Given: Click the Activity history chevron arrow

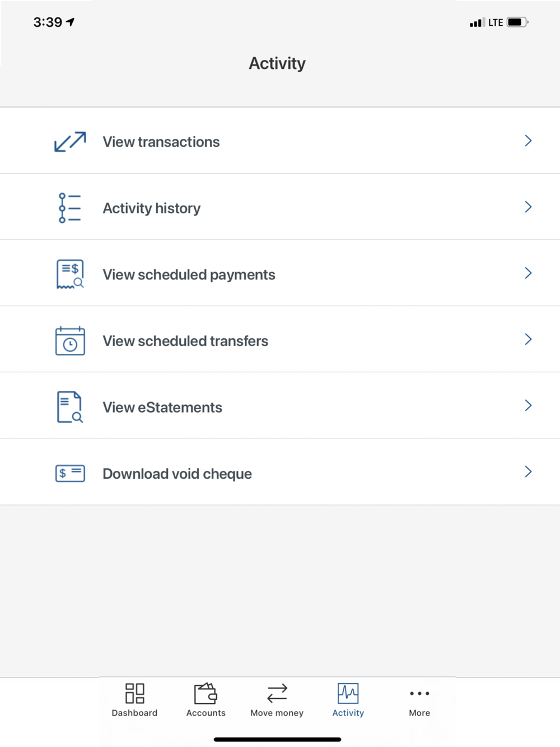Looking at the screenshot, I should click(x=528, y=207).
